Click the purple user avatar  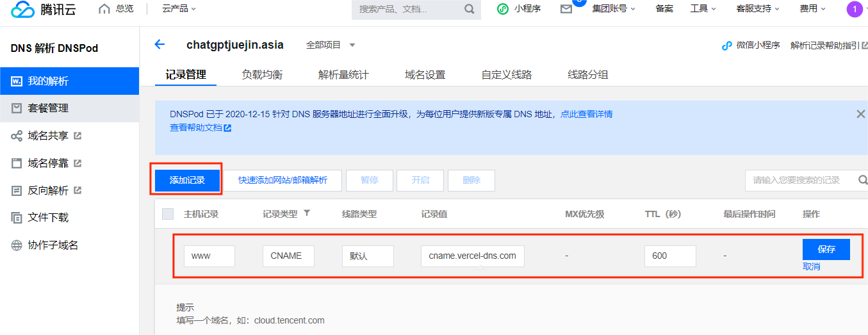click(854, 9)
